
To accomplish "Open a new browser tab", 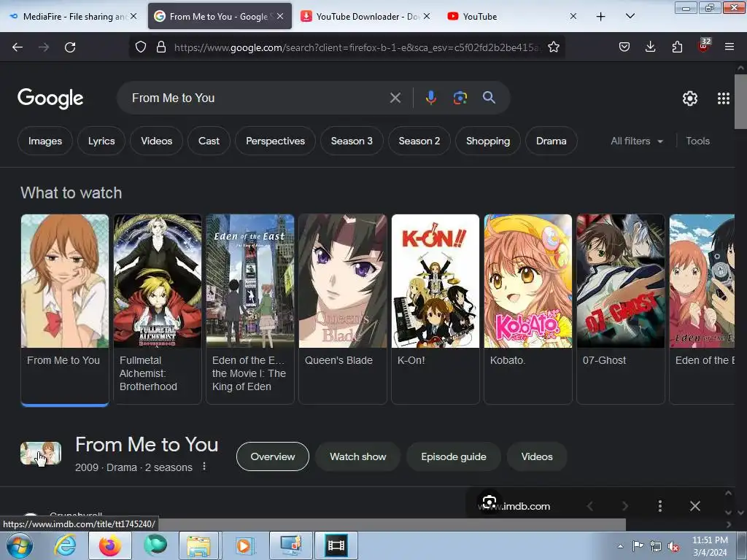I will tap(601, 17).
